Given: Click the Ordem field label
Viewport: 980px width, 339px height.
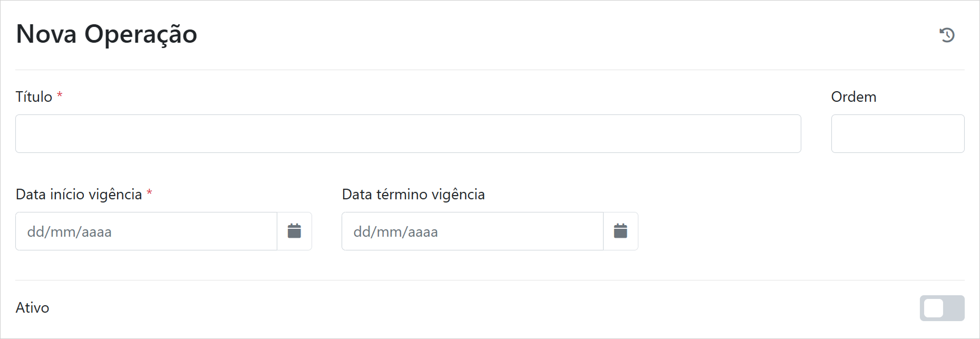Looking at the screenshot, I should (853, 97).
